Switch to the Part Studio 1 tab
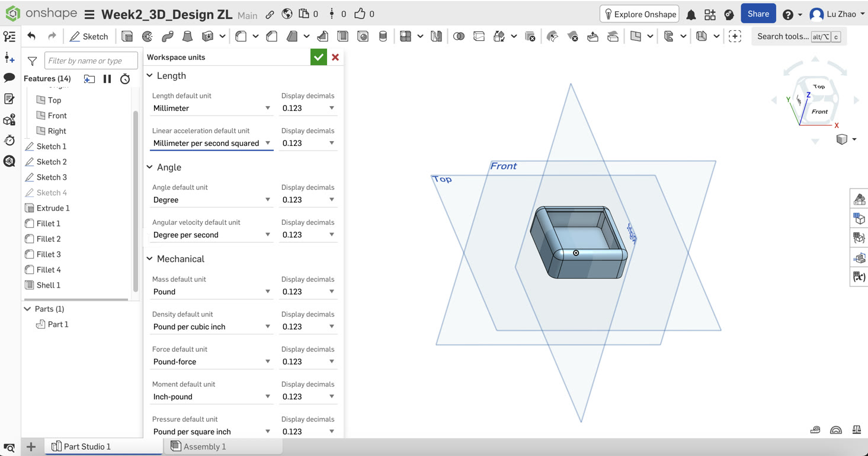 [x=104, y=447]
